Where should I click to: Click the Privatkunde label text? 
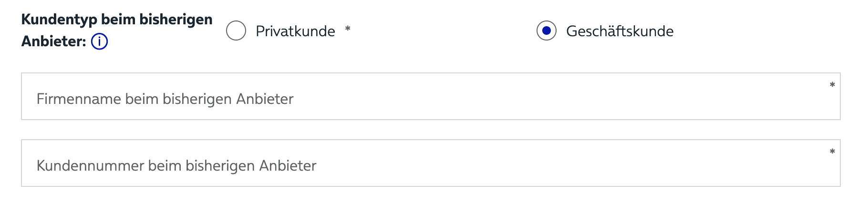295,31
